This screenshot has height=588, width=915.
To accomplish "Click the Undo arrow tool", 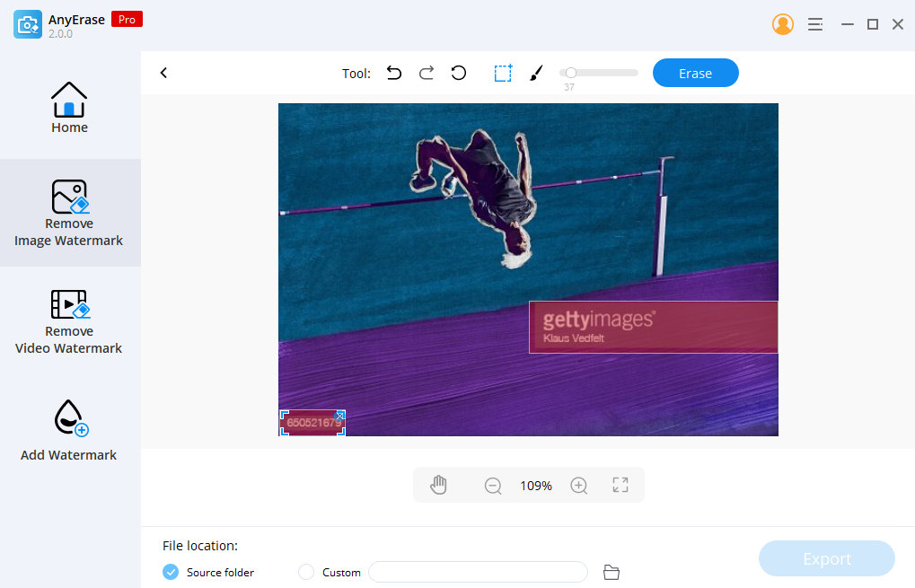I will point(394,73).
